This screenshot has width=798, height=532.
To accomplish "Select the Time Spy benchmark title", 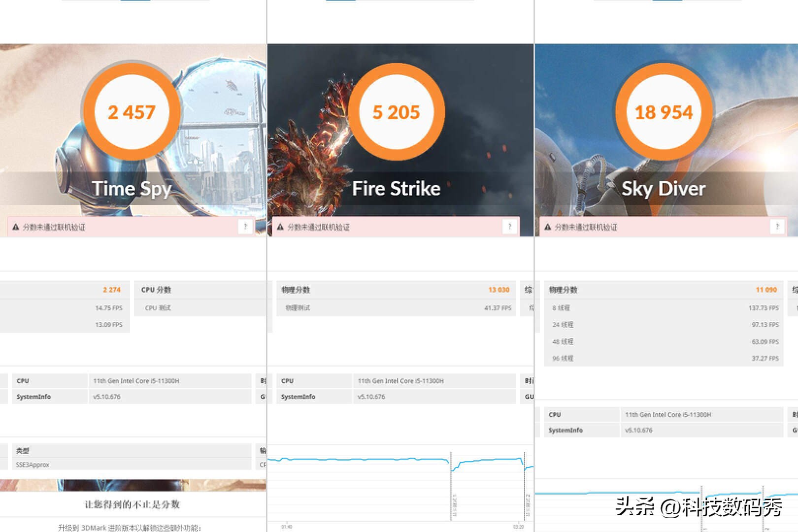I will (x=132, y=189).
